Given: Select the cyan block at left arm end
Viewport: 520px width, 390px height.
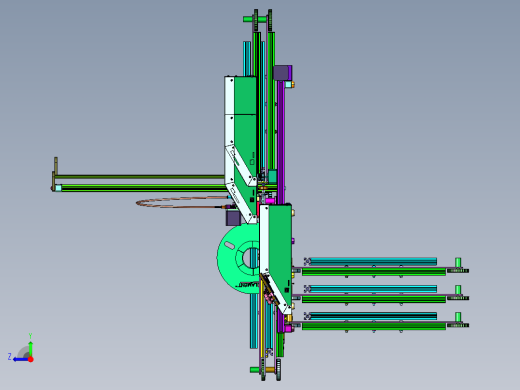Looking at the screenshot, I should (58, 188).
